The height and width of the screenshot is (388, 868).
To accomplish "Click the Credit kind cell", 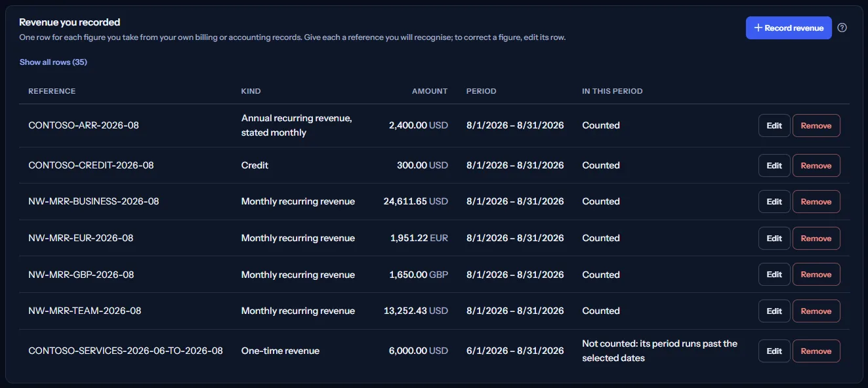I will [x=255, y=165].
